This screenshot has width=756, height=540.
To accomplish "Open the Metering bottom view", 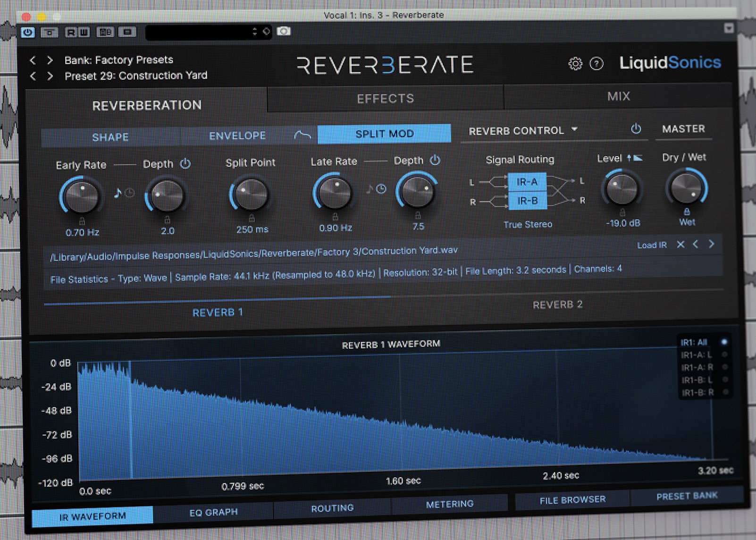I will click(x=449, y=504).
